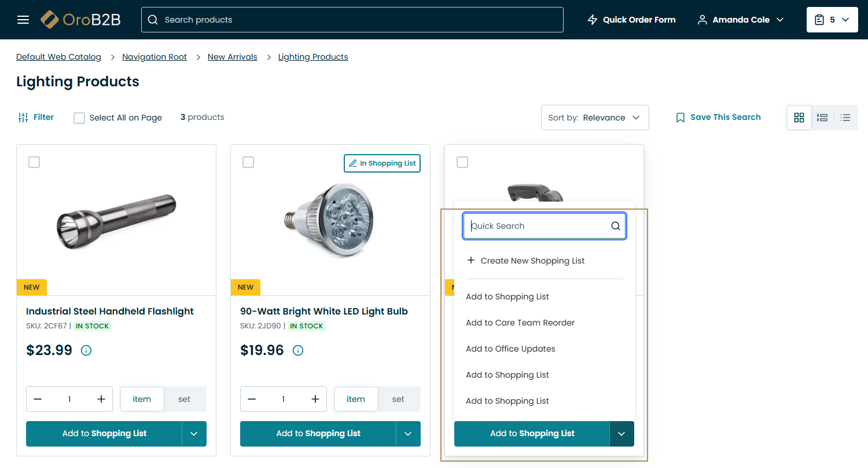Expand shopping list options for the flashlight
The width and height of the screenshot is (868, 468).
click(194, 434)
